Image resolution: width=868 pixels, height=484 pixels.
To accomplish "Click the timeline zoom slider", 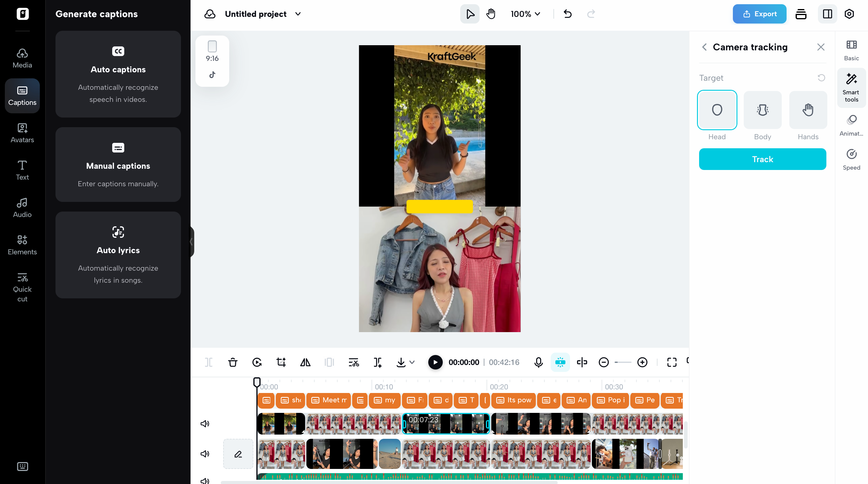I will point(623,363).
